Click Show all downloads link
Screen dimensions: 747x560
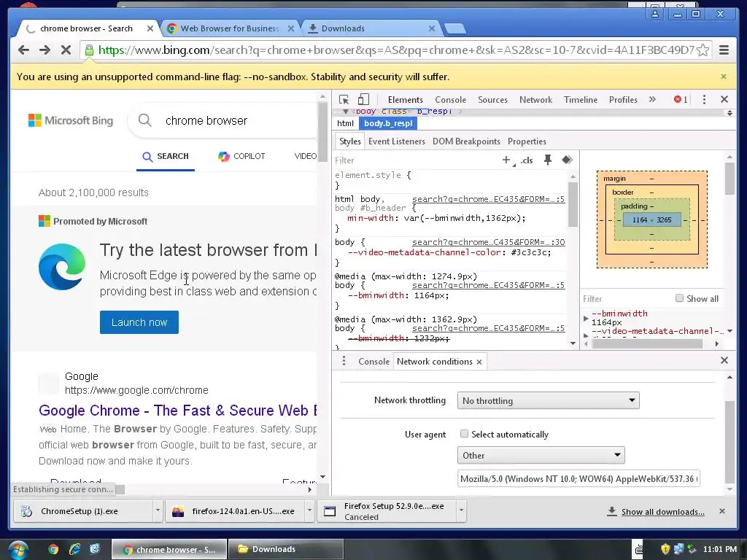662,512
